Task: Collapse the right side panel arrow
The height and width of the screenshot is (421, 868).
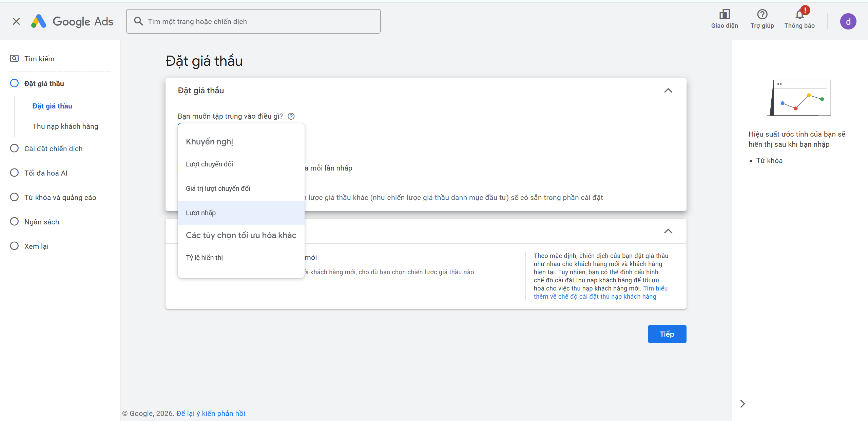Action: click(x=742, y=403)
